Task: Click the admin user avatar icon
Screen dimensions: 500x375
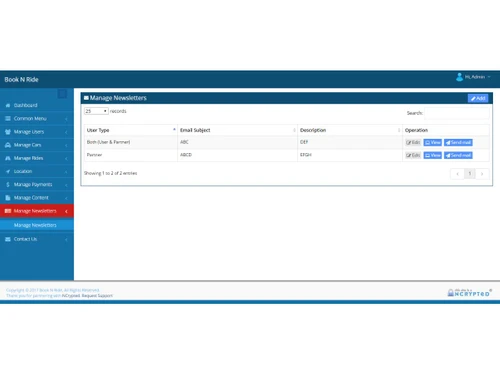Action: pos(460,77)
